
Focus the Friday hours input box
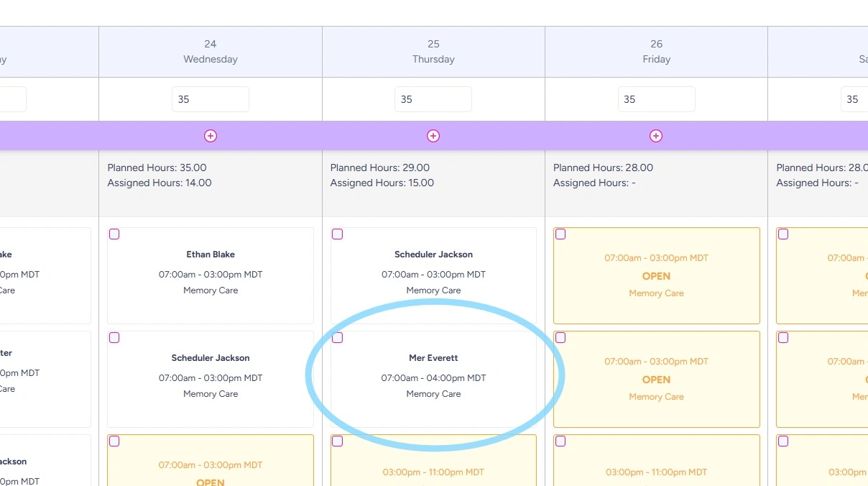pyautogui.click(x=656, y=99)
